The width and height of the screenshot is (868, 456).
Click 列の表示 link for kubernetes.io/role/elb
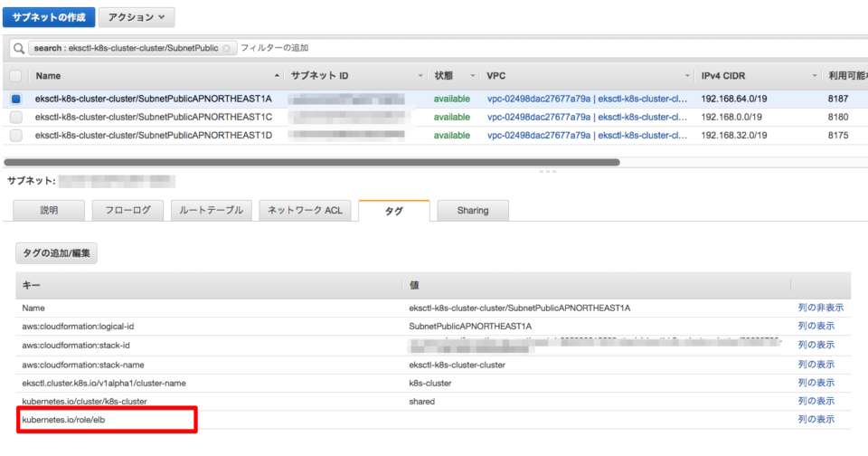tap(816, 419)
